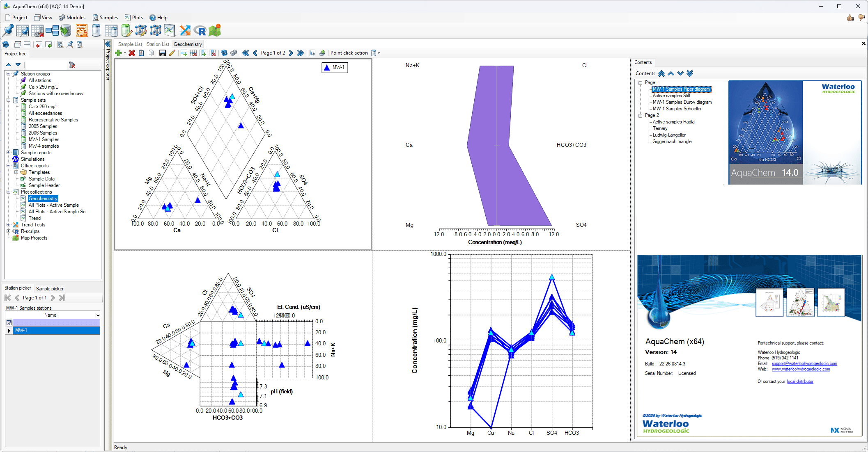This screenshot has height=452, width=868.
Task: Switch to the Station List tab
Action: [x=158, y=44]
